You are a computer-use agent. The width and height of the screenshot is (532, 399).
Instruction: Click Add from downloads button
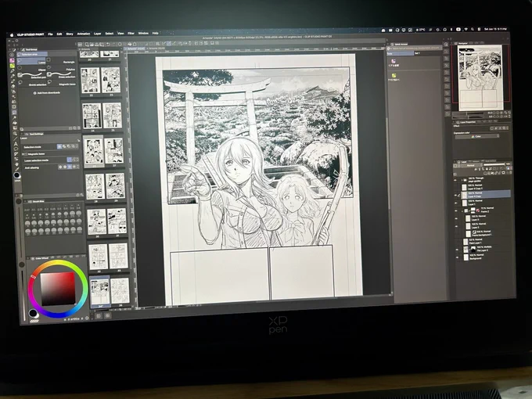pyautogui.click(x=47, y=92)
